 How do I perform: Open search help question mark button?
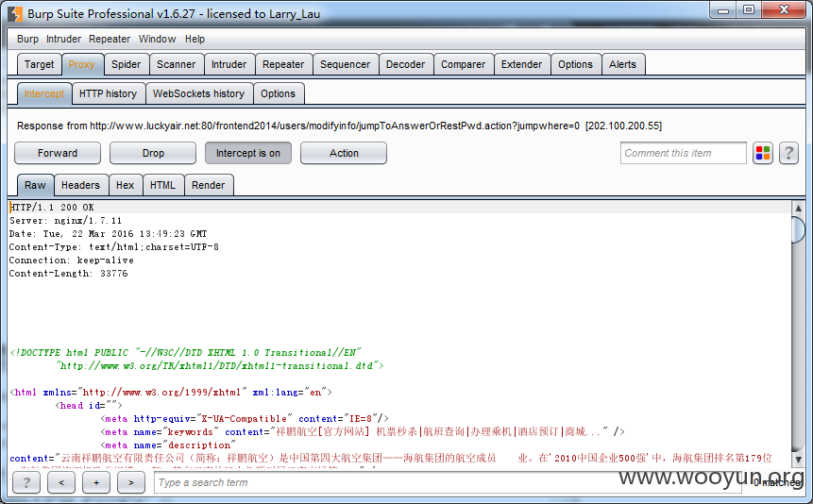click(x=25, y=482)
